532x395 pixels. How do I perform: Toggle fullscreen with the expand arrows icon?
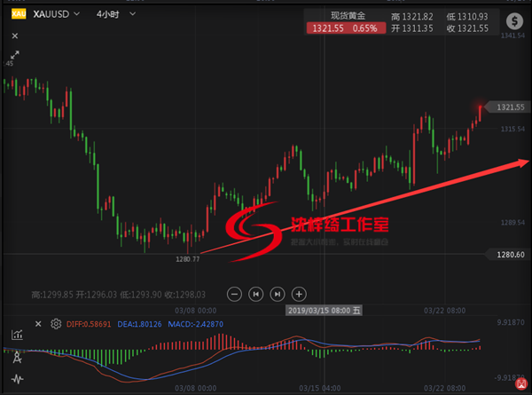tap(14, 55)
